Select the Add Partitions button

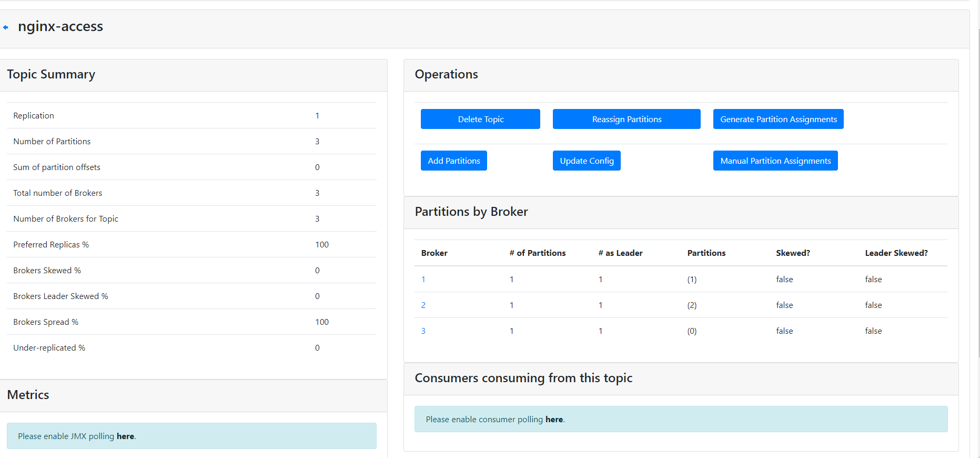pyautogui.click(x=453, y=161)
